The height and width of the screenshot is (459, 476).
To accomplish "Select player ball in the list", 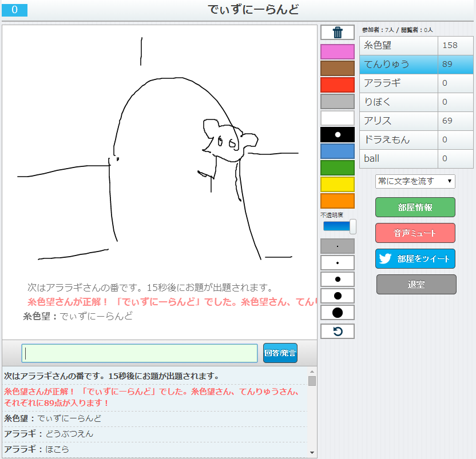I will [399, 158].
